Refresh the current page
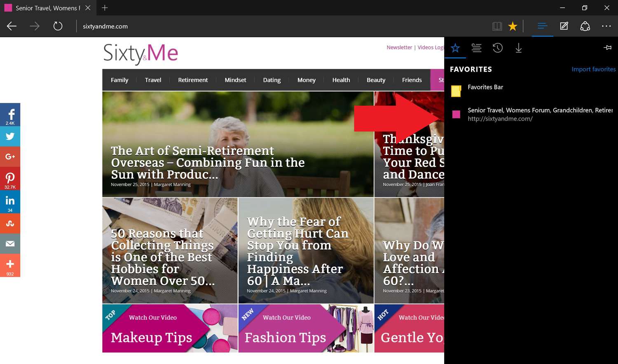618x364 pixels. click(58, 26)
